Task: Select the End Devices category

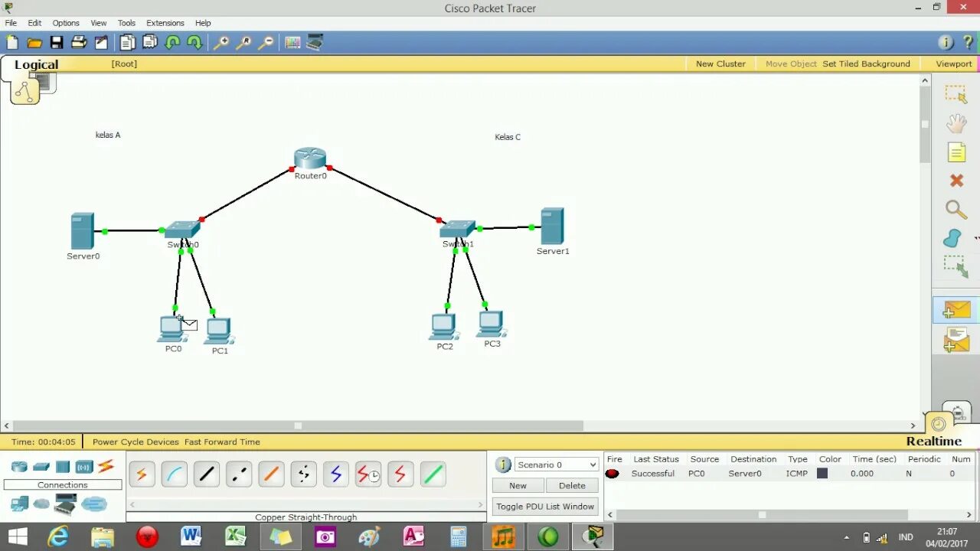Action: [x=19, y=504]
